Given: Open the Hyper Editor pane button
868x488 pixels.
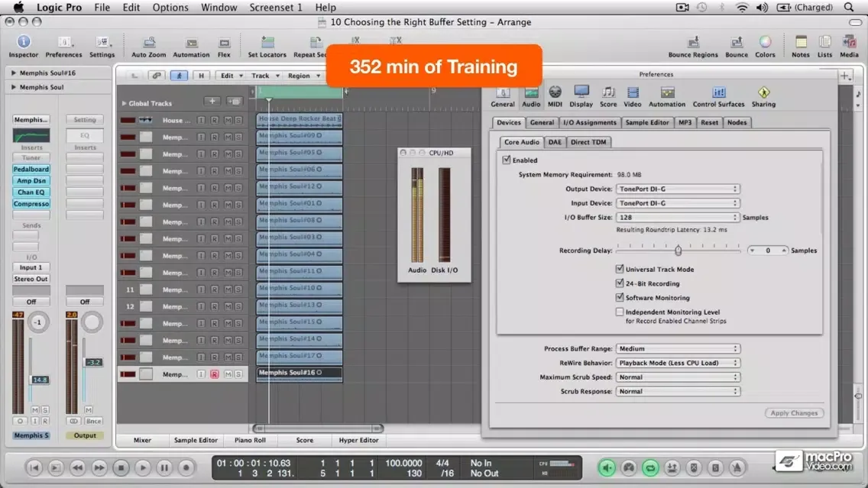Looking at the screenshot, I should [358, 441].
